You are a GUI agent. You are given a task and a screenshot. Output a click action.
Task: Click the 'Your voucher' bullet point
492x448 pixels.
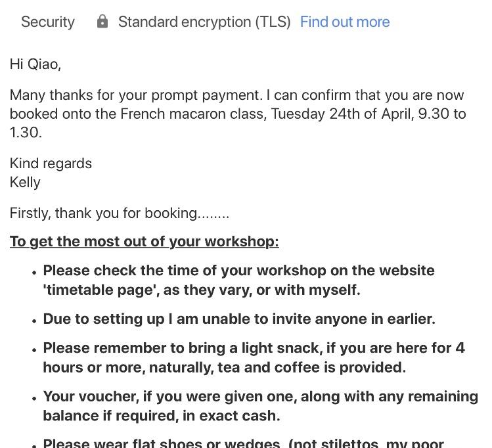(x=260, y=397)
